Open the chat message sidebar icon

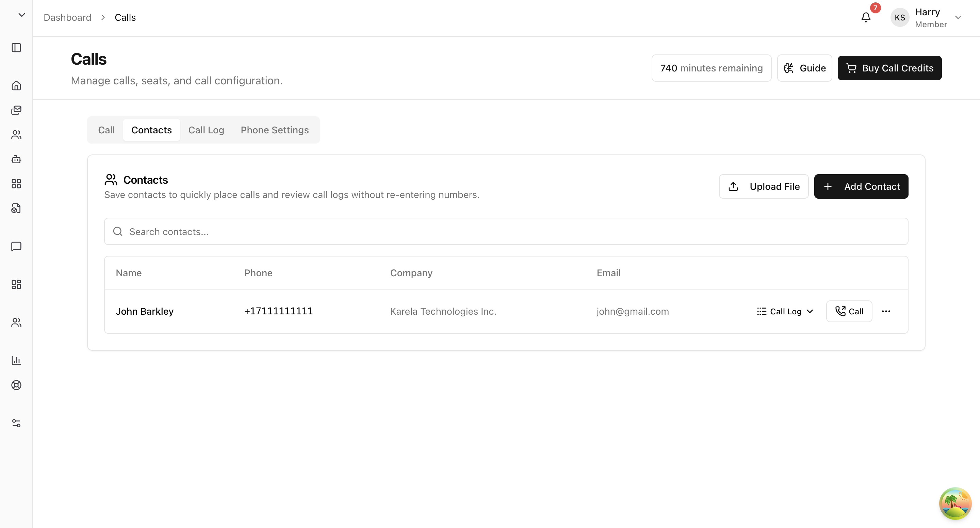pyautogui.click(x=16, y=247)
